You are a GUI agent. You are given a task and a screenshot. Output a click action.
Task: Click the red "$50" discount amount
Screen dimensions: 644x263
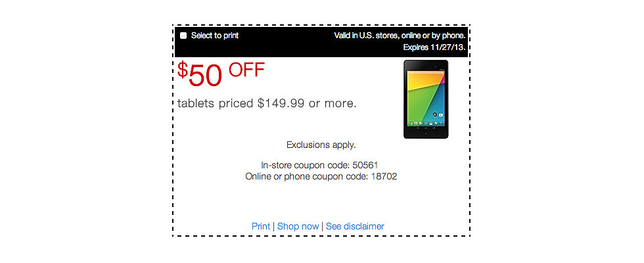(200, 75)
